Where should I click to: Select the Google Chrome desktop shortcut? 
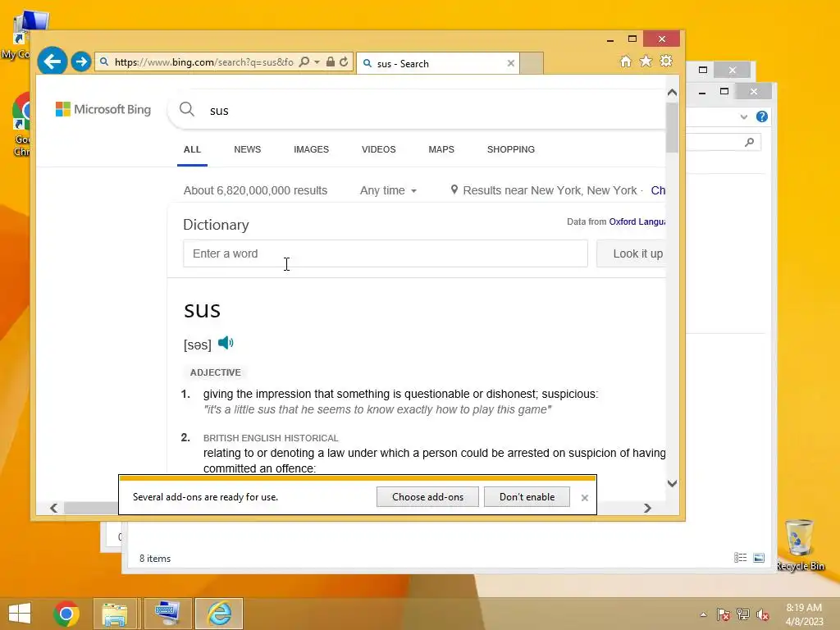click(x=21, y=125)
